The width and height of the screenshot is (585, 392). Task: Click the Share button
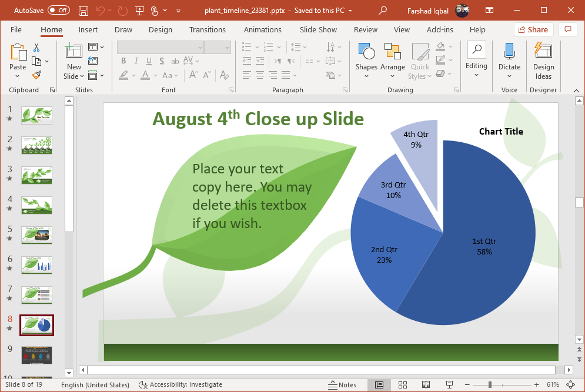click(x=533, y=29)
